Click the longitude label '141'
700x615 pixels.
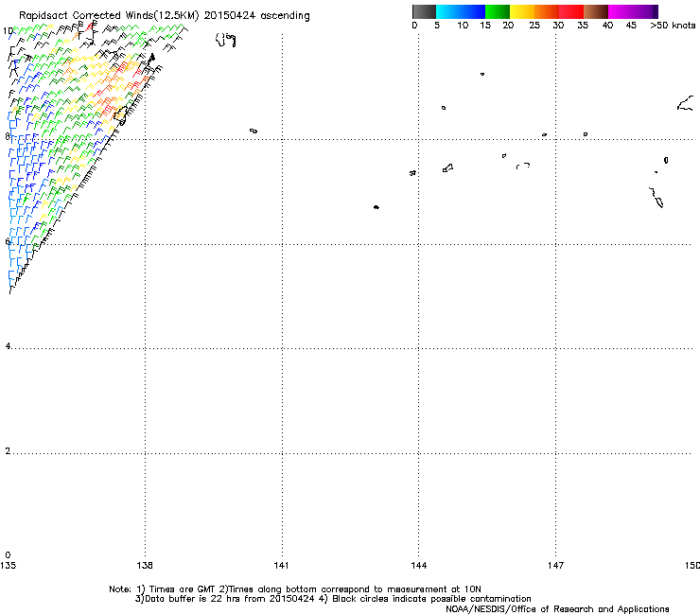[281, 566]
